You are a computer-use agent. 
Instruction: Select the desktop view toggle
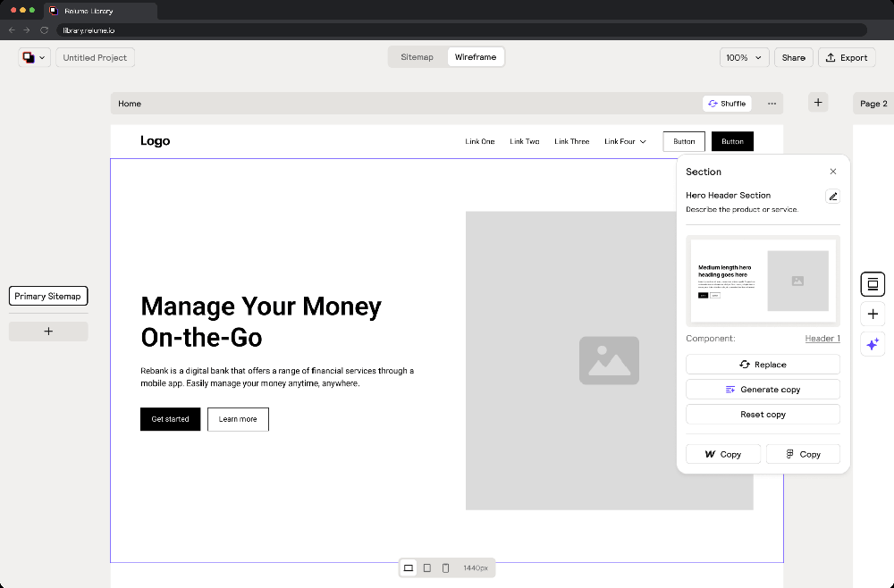pos(409,567)
